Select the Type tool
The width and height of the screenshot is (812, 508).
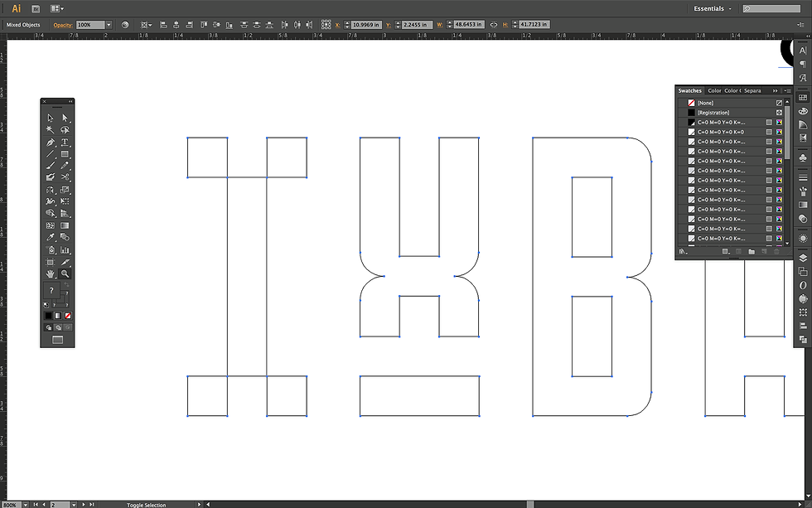[65, 143]
